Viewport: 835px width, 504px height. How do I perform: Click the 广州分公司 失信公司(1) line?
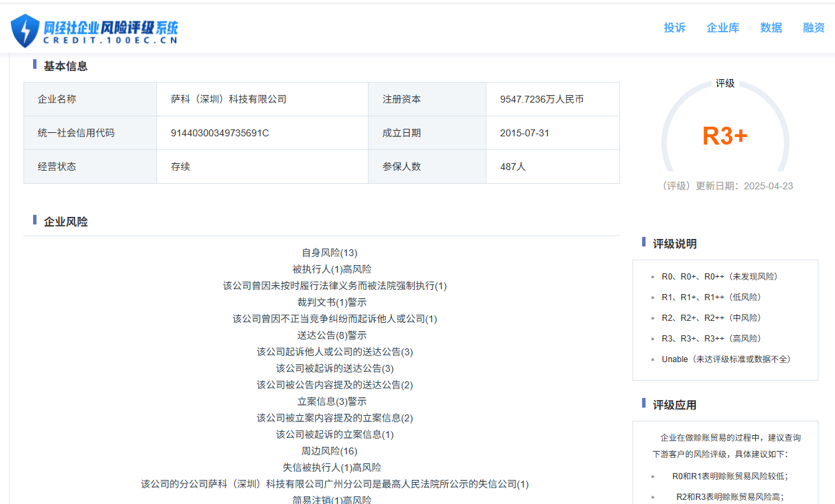click(335, 484)
